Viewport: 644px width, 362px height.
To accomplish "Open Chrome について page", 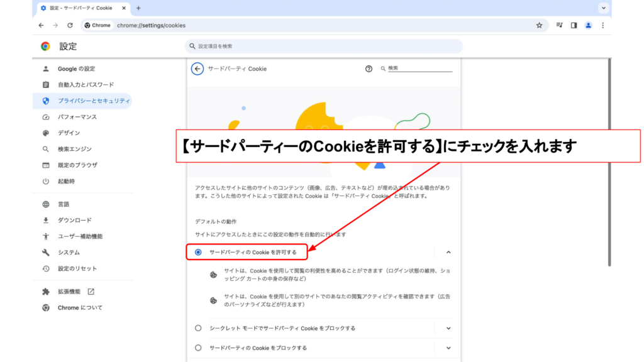I will [79, 308].
